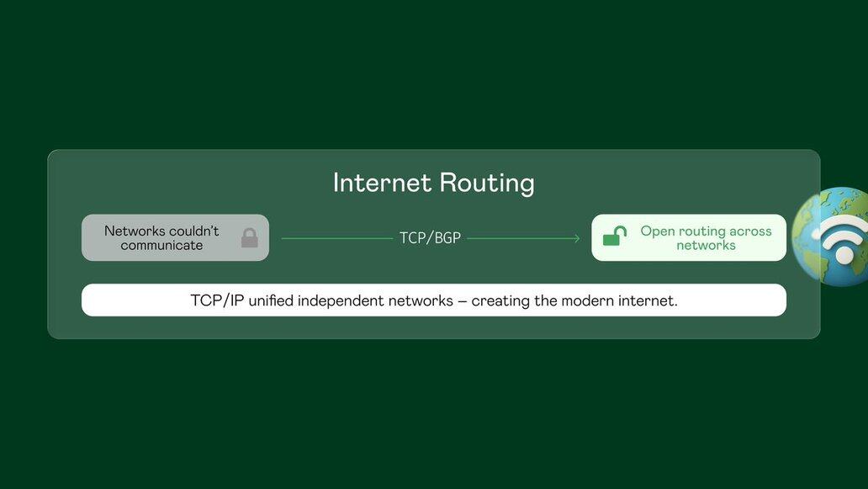Screen dimensions: 868x489
Task: Select the word Internet in the title
Action: click(382, 183)
